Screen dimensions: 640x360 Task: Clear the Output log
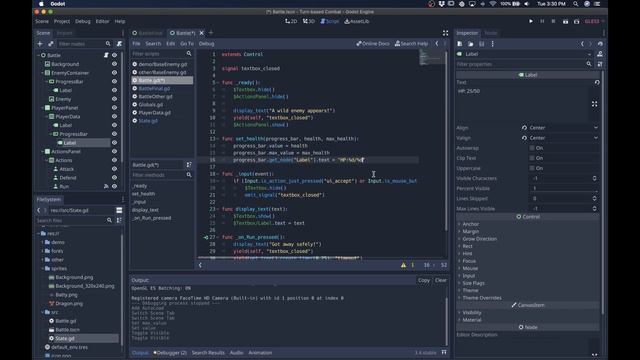click(440, 280)
